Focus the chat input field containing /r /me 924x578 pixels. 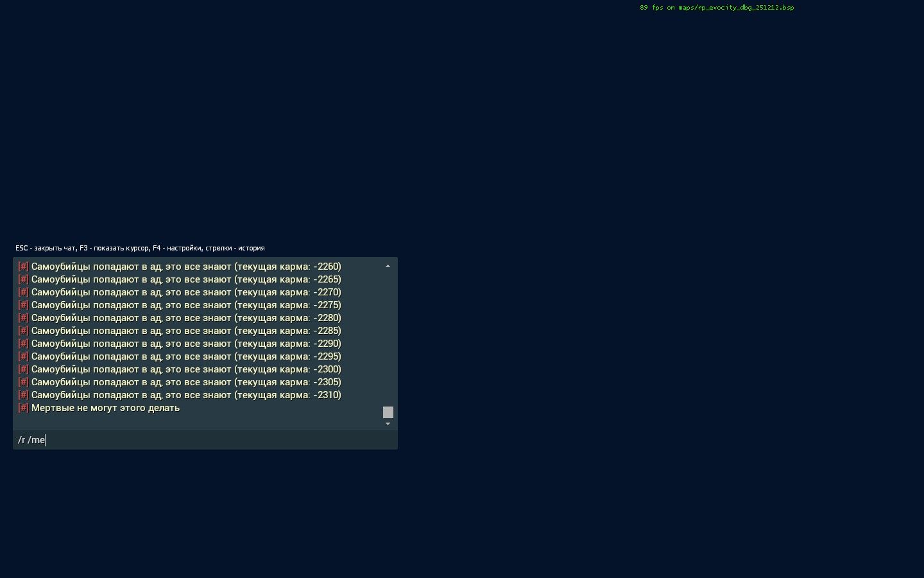point(205,440)
